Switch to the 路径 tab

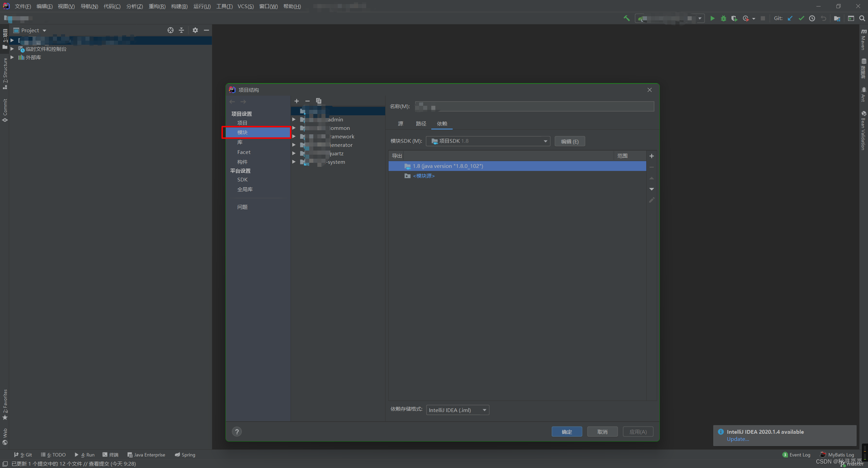tap(421, 124)
